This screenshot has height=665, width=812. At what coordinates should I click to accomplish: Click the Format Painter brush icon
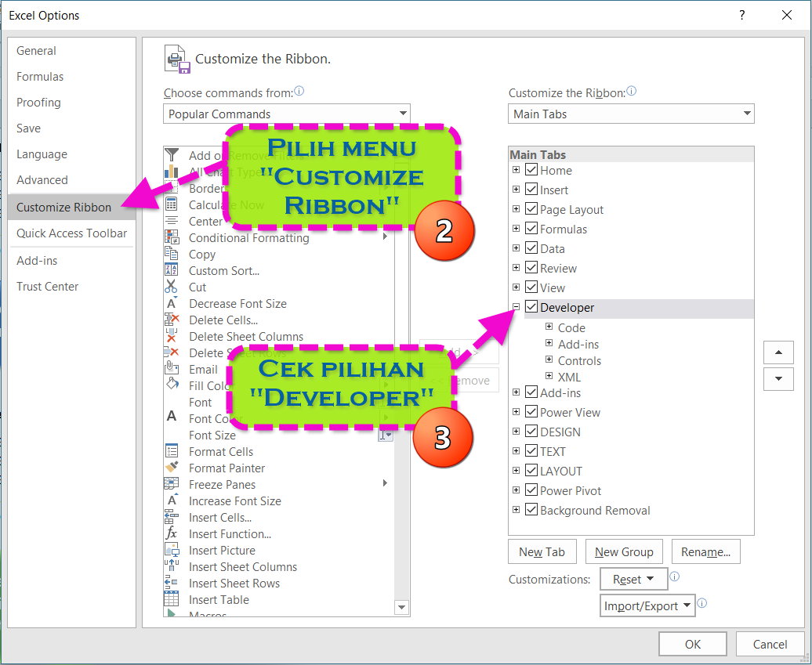(172, 468)
